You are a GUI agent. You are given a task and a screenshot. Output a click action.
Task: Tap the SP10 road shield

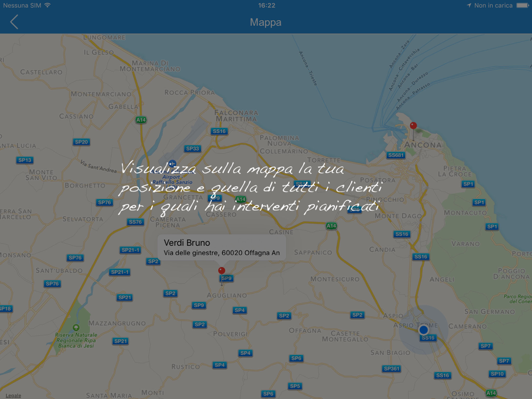[497, 374]
